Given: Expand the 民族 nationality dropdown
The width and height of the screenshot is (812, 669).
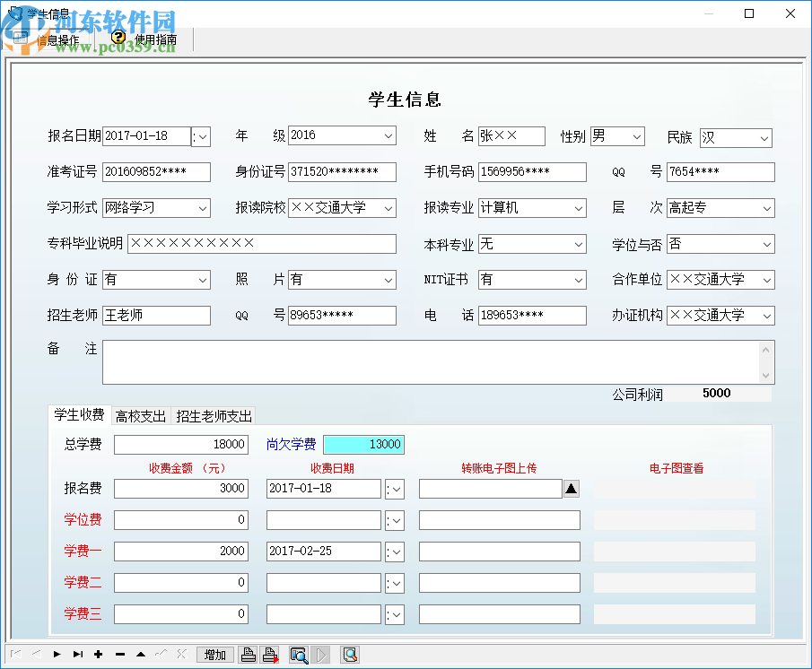Looking at the screenshot, I should click(766, 138).
